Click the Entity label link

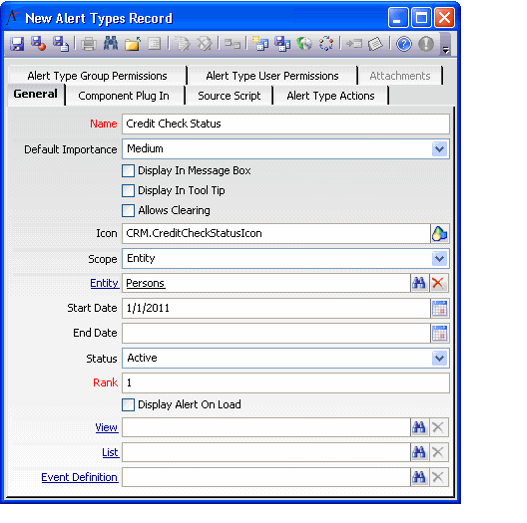pyautogui.click(x=104, y=283)
